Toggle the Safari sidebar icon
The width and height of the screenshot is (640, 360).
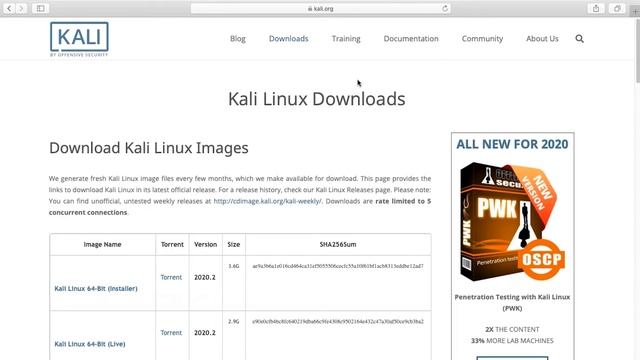40,8
